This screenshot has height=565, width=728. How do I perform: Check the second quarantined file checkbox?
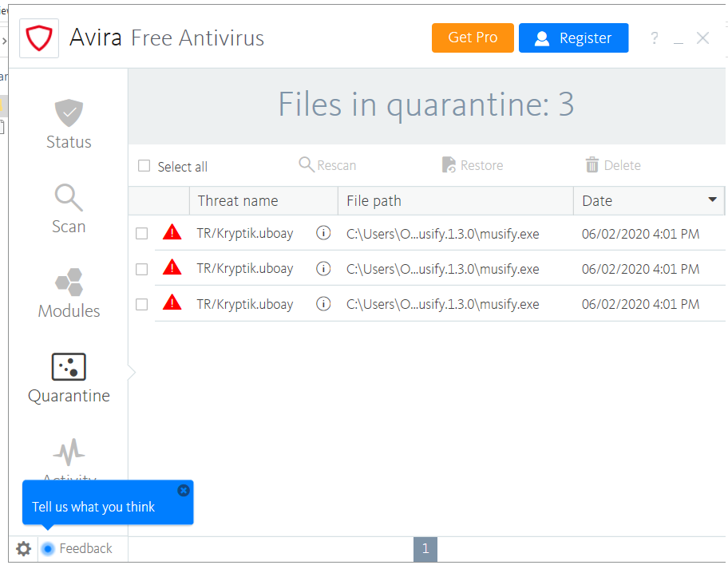pyautogui.click(x=141, y=269)
